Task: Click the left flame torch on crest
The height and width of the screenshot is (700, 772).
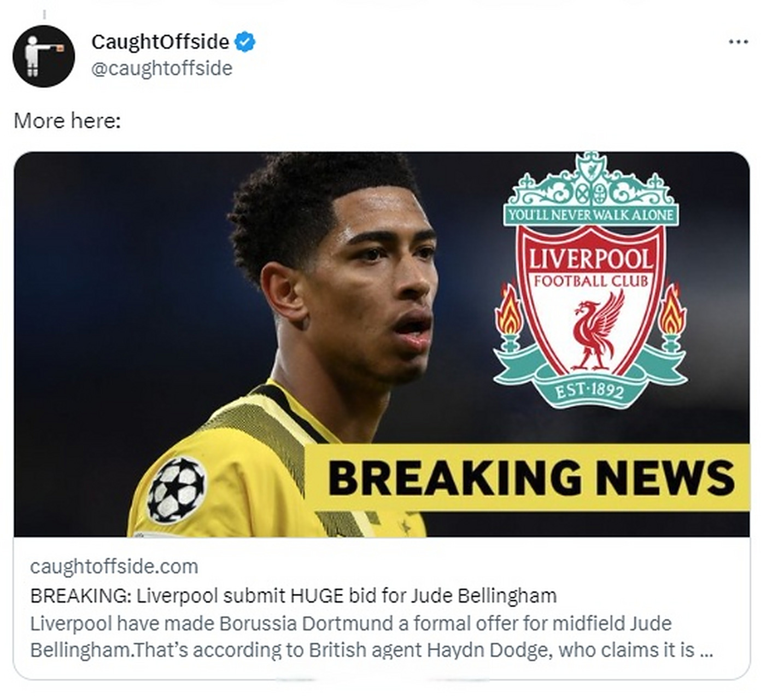Action: tap(508, 317)
